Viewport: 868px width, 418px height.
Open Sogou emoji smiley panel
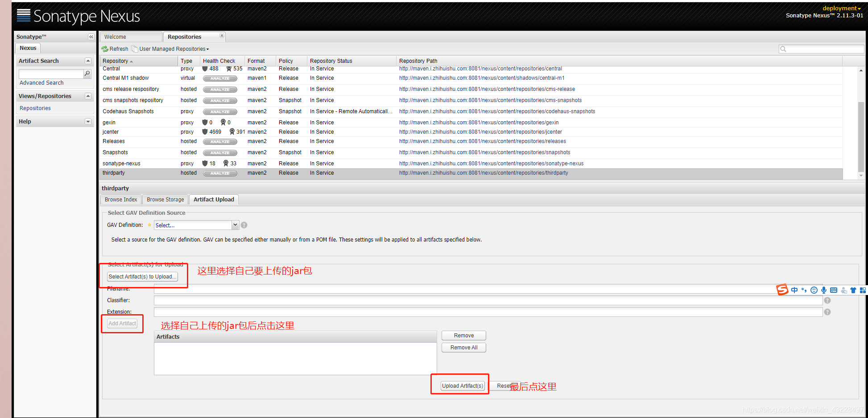tap(814, 290)
